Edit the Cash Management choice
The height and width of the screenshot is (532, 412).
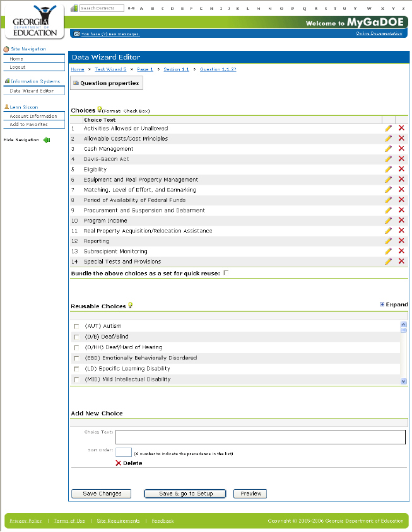click(388, 149)
